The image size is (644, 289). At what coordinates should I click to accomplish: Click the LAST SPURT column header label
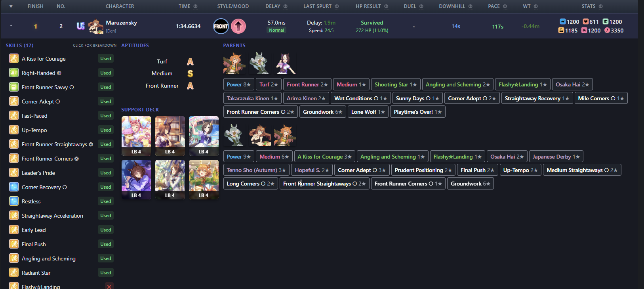318,6
